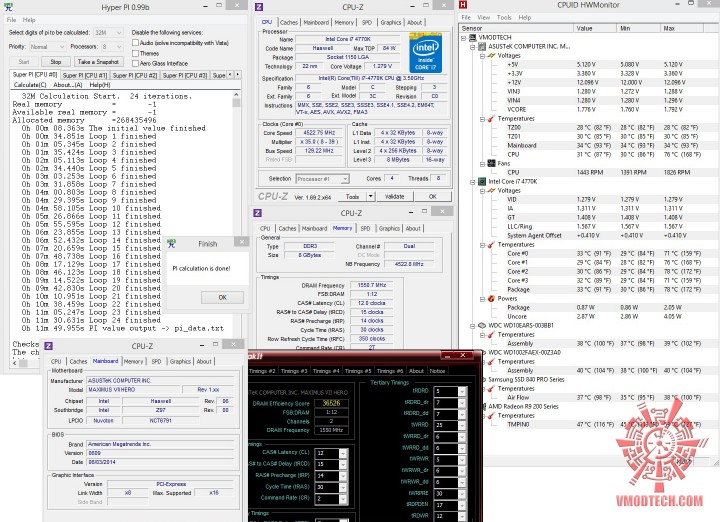Switch to Super PI [CPU #3] tab
The height and width of the screenshot is (522, 720).
coord(185,75)
